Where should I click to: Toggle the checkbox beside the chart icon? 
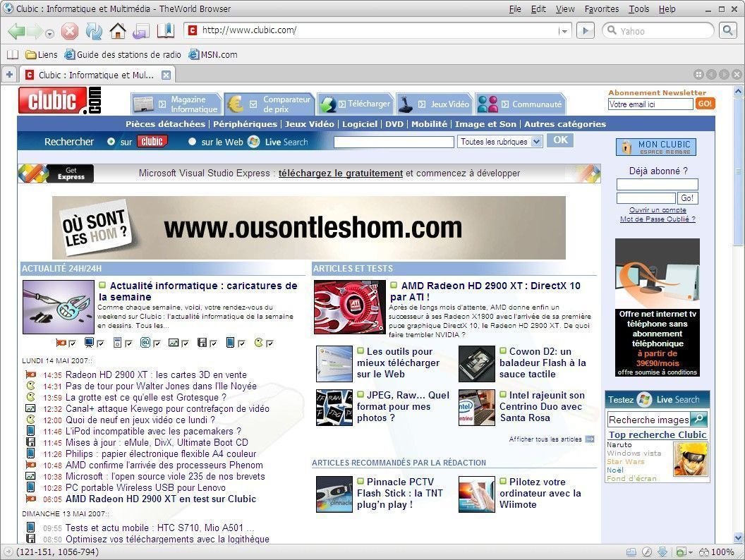pyautogui.click(x=186, y=343)
